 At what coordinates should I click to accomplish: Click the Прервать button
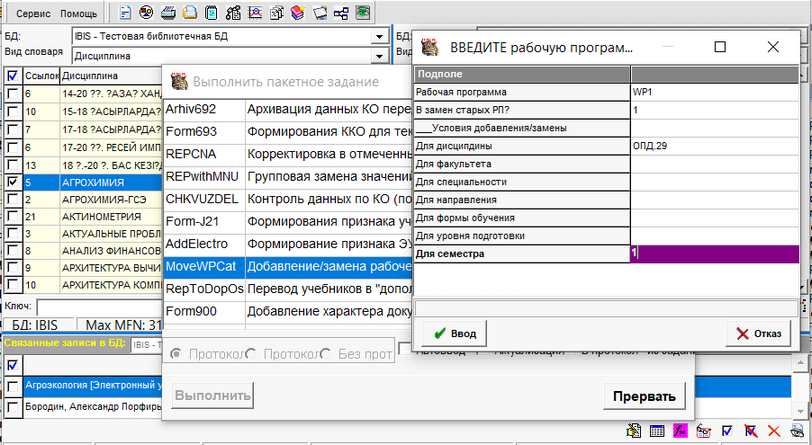tap(644, 396)
